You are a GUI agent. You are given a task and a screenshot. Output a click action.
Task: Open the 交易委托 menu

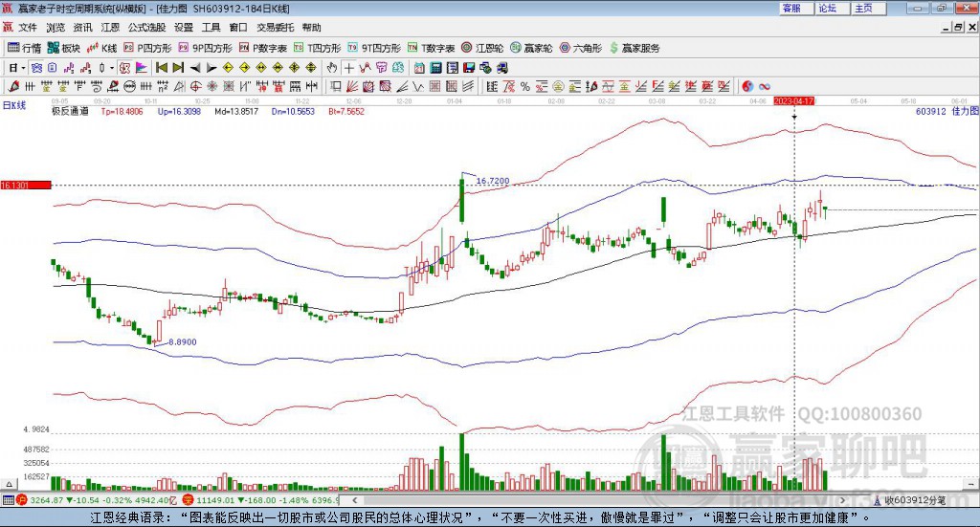(275, 28)
